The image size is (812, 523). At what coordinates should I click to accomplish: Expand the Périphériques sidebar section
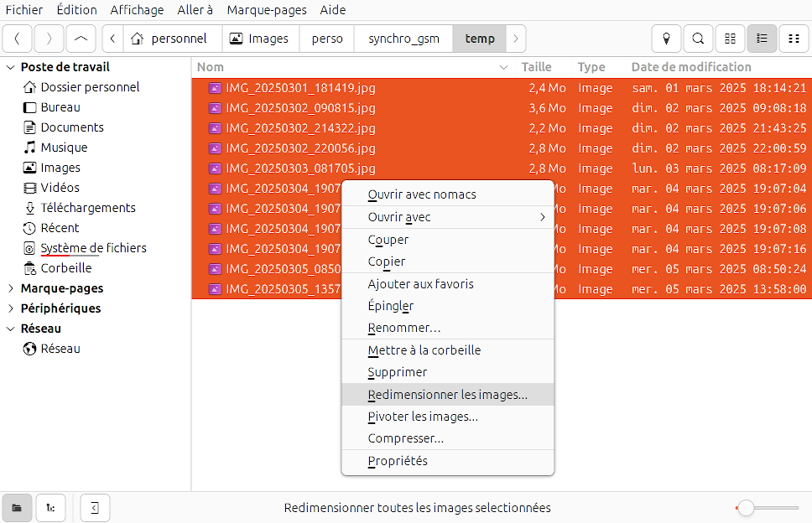[10, 308]
